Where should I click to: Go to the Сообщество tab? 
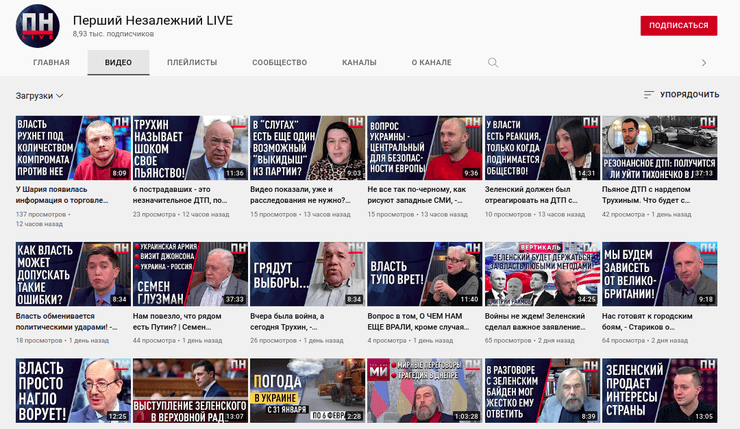coord(279,62)
